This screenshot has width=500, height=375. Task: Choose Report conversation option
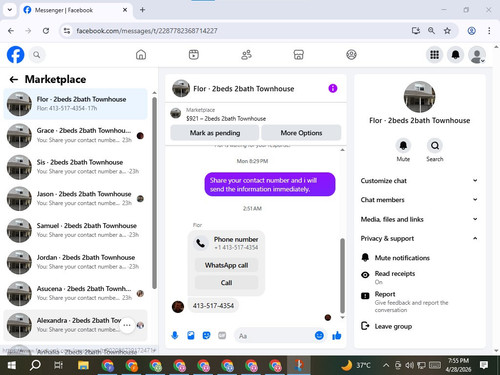(419, 301)
